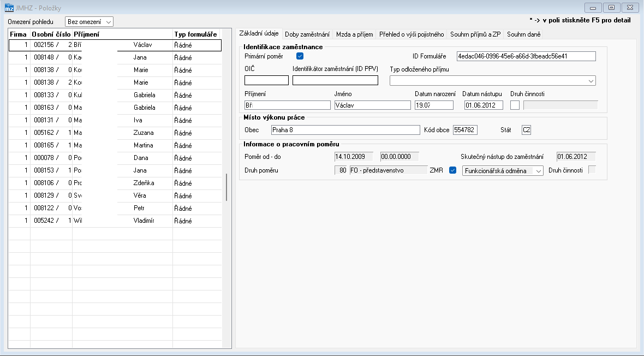Open the Přehled o výši pojistného tab

412,34
